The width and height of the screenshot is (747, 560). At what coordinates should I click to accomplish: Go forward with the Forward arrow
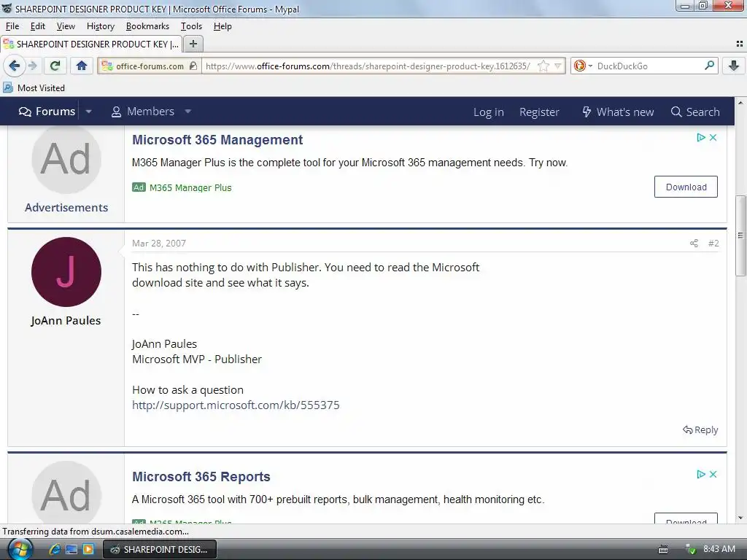pyautogui.click(x=32, y=66)
